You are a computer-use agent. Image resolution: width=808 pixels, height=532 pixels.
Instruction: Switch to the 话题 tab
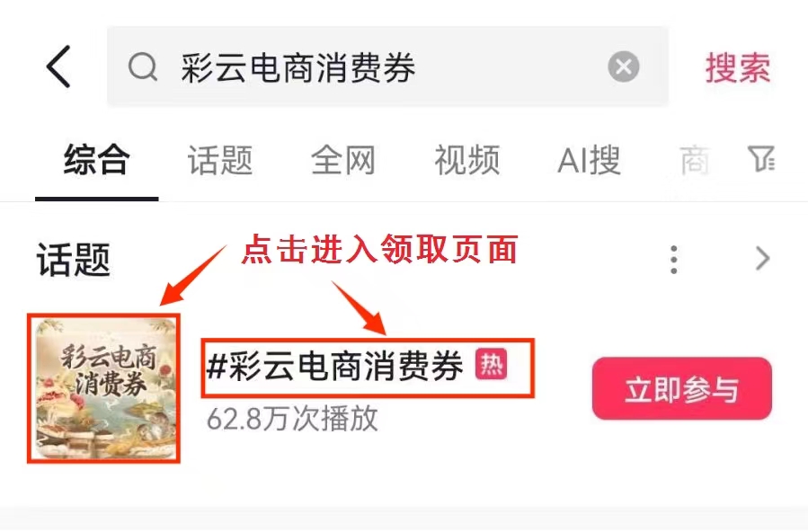point(220,160)
